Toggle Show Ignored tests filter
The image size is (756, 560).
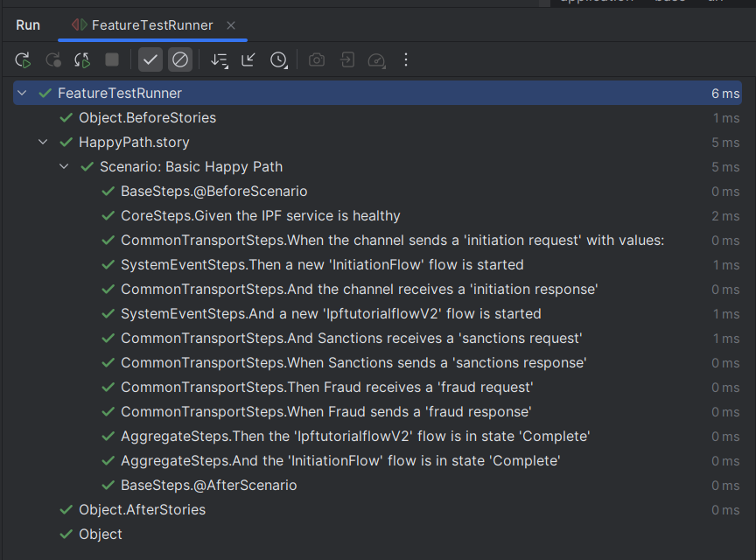click(x=179, y=59)
